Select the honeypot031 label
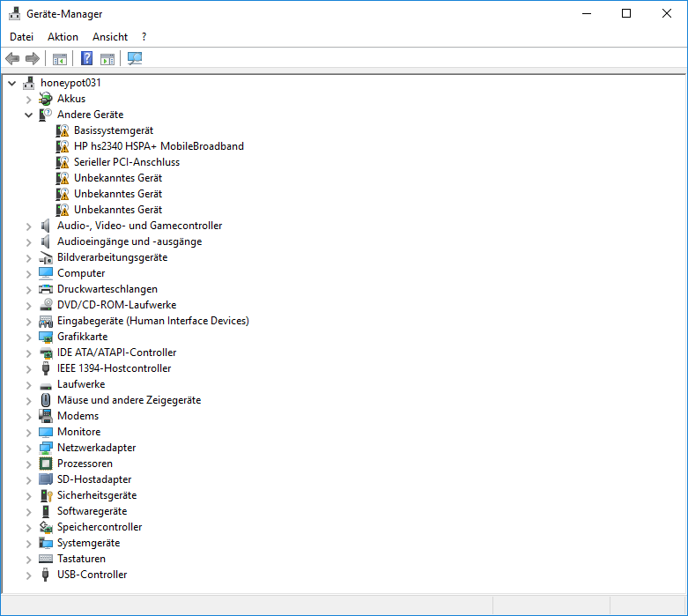 70,83
